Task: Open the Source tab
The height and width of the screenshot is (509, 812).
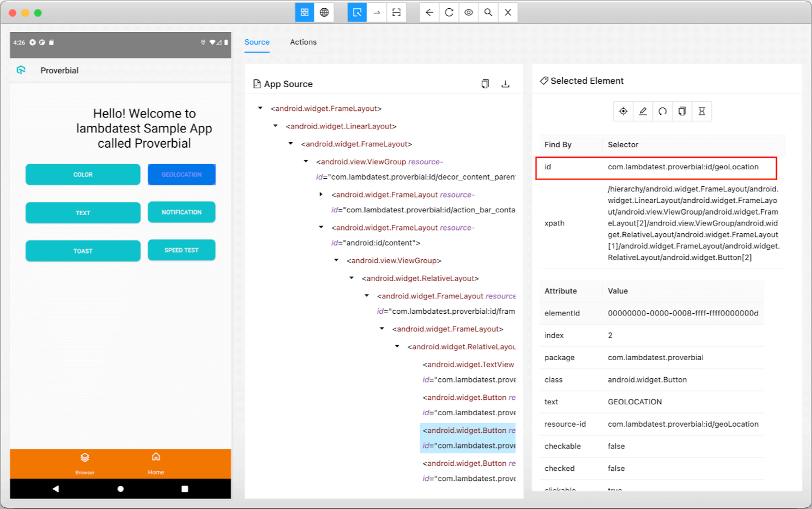Action: click(x=257, y=42)
